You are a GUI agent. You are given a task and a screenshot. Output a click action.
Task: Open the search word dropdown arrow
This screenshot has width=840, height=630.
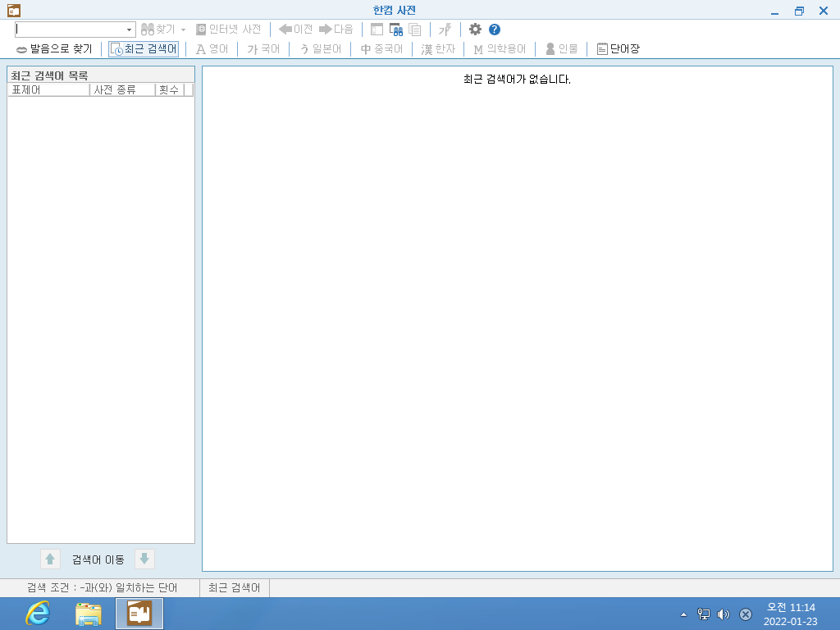point(129,30)
